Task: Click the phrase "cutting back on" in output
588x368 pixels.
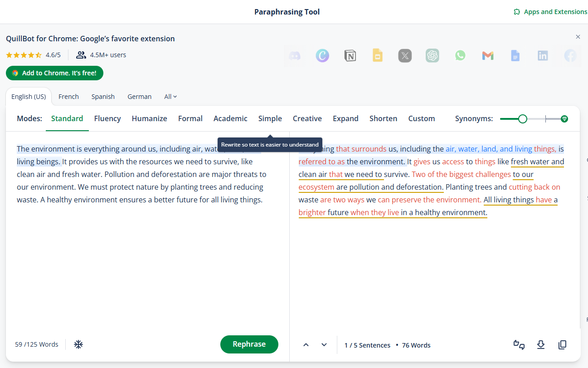Action: pos(535,187)
